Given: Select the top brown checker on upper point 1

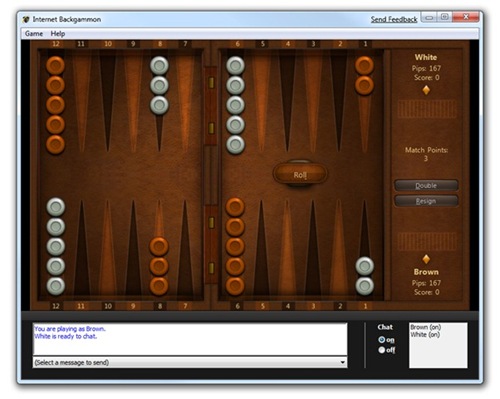Looking at the screenshot, I should (364, 65).
